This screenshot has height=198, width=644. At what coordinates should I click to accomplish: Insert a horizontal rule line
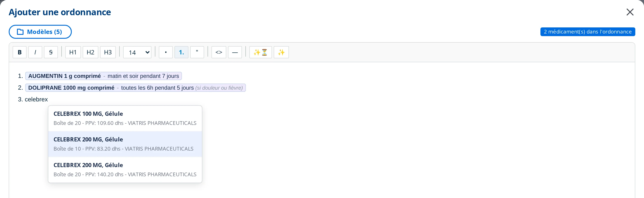pyautogui.click(x=235, y=52)
